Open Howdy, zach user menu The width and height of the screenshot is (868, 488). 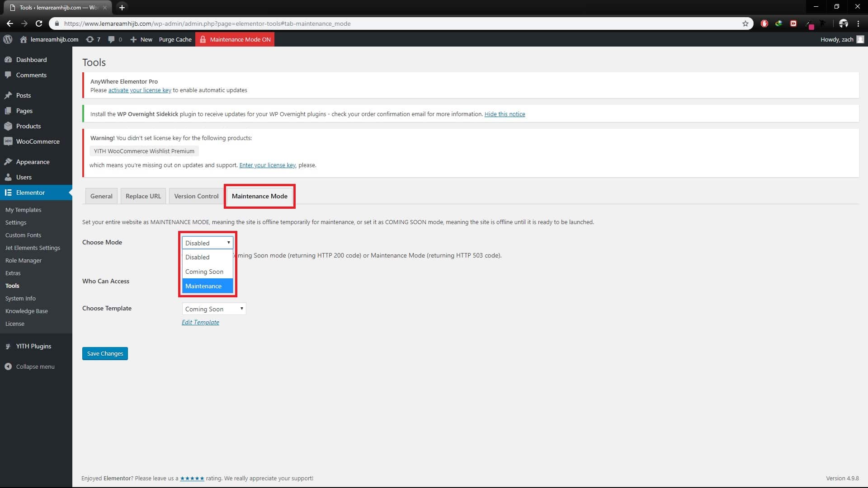842,39
